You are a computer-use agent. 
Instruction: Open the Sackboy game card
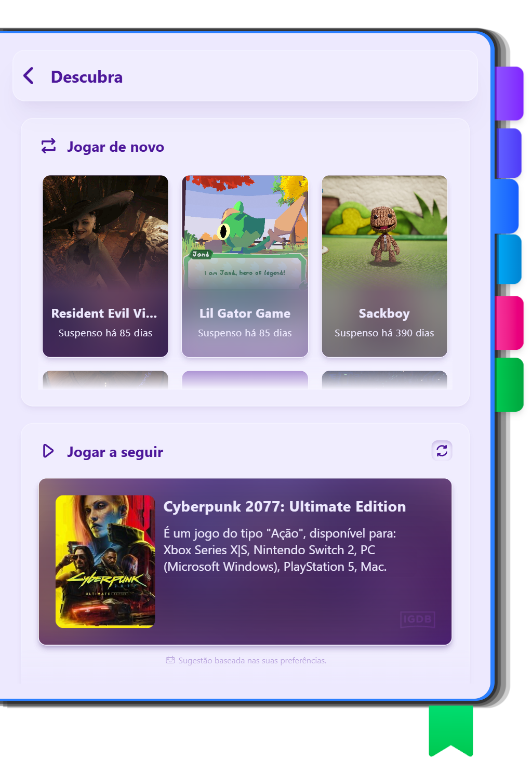[384, 266]
